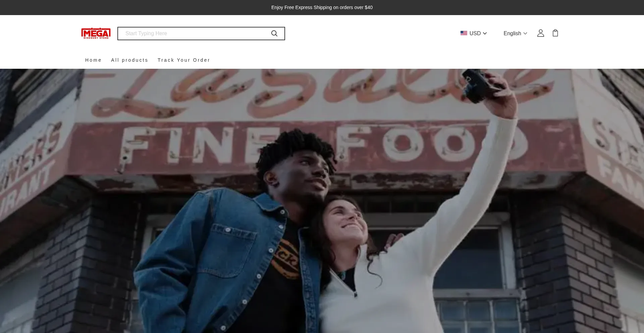Viewport: 644px width, 333px height.
Task: Follow the Track Your Order link
Action: coord(184,60)
